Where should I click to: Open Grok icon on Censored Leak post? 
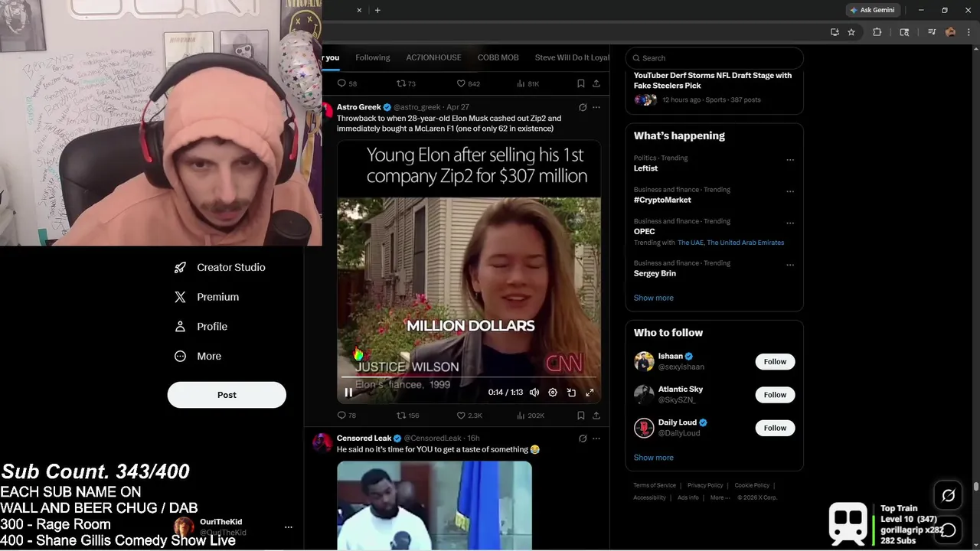pyautogui.click(x=583, y=439)
